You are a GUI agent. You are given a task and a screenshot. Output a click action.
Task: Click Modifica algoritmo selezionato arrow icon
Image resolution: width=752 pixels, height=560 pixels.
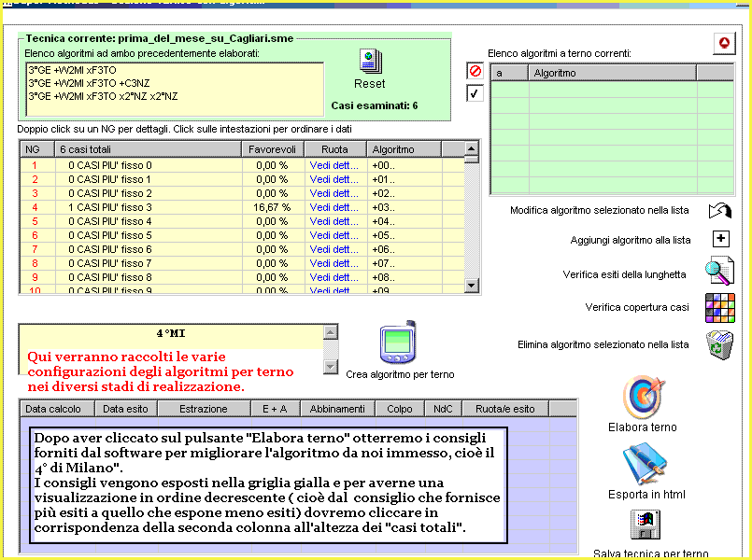[720, 210]
